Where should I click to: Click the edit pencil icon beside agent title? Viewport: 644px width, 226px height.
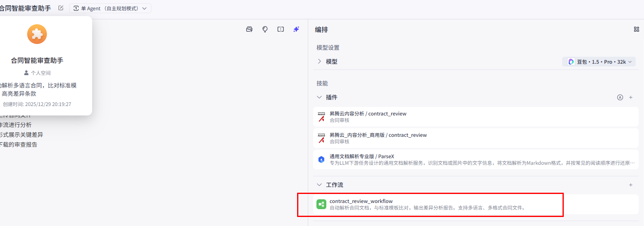pyautogui.click(x=61, y=8)
